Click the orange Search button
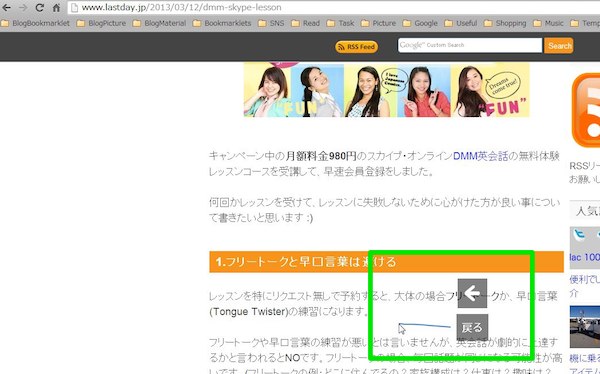The width and height of the screenshot is (600, 374). click(x=559, y=46)
